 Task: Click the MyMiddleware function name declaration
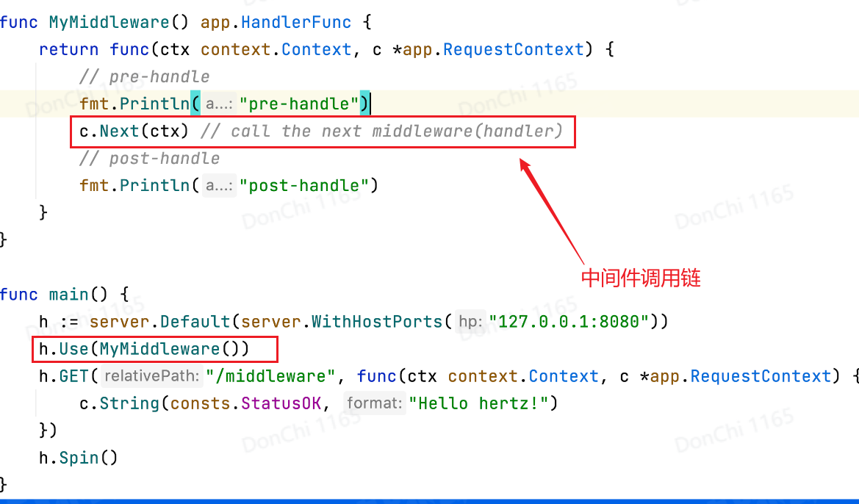[109, 23]
